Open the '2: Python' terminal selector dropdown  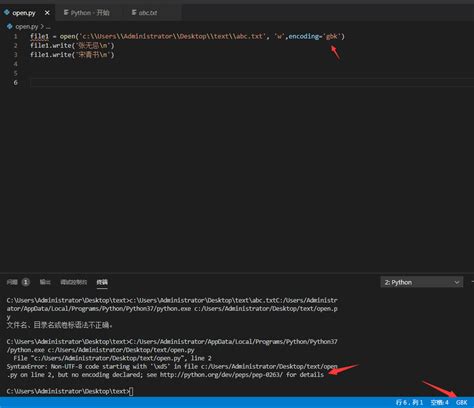click(421, 282)
